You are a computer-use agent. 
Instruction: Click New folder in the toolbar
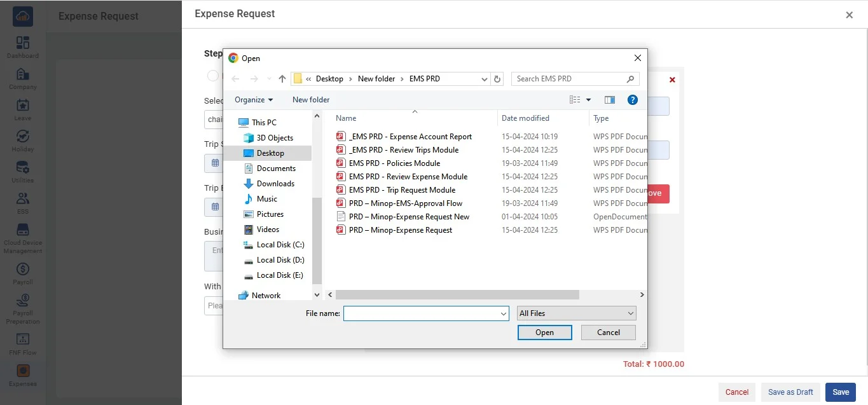coord(311,100)
